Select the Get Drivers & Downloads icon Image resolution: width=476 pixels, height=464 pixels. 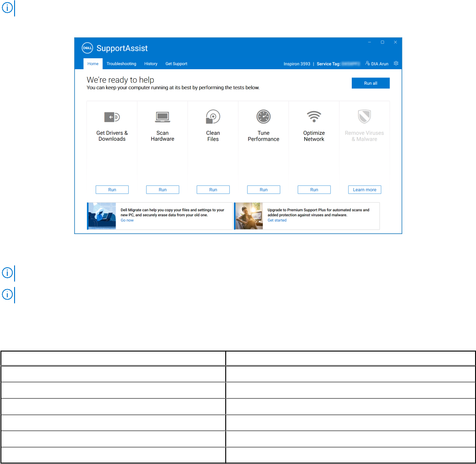click(x=112, y=117)
